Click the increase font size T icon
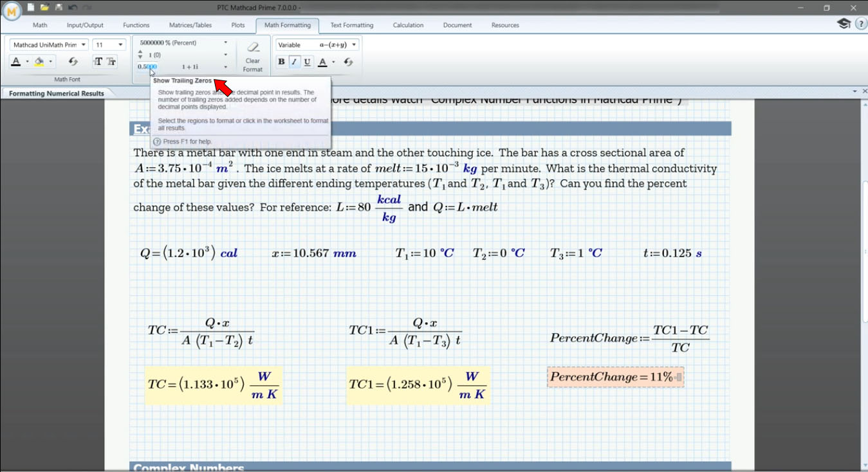The height and width of the screenshot is (472, 868). tap(98, 62)
